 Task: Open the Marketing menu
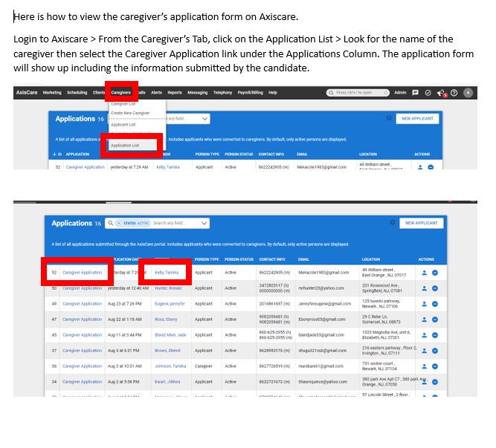click(52, 93)
